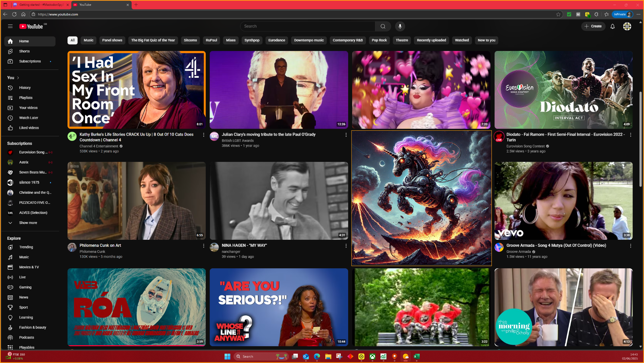
Task: Open File Explorer from the taskbar
Action: (x=328, y=357)
